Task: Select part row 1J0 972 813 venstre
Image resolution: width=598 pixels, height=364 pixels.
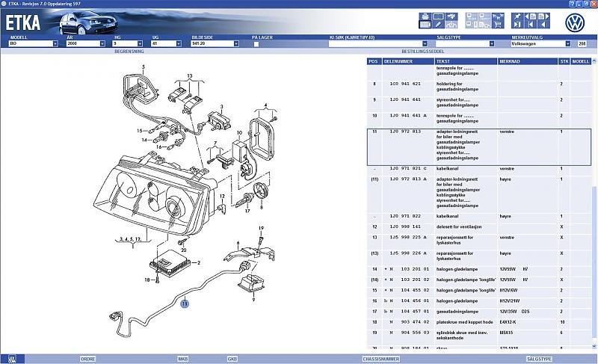Action: pyautogui.click(x=478, y=145)
